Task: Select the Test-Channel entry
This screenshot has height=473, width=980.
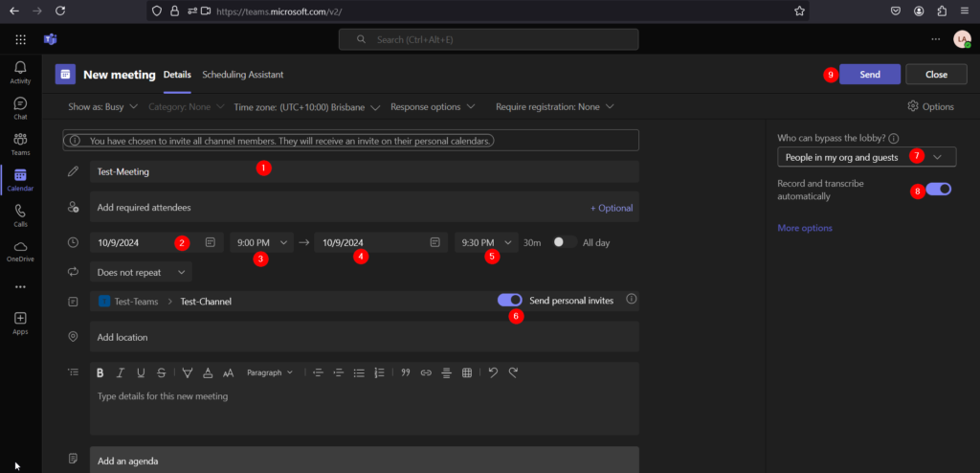Action: click(x=206, y=301)
